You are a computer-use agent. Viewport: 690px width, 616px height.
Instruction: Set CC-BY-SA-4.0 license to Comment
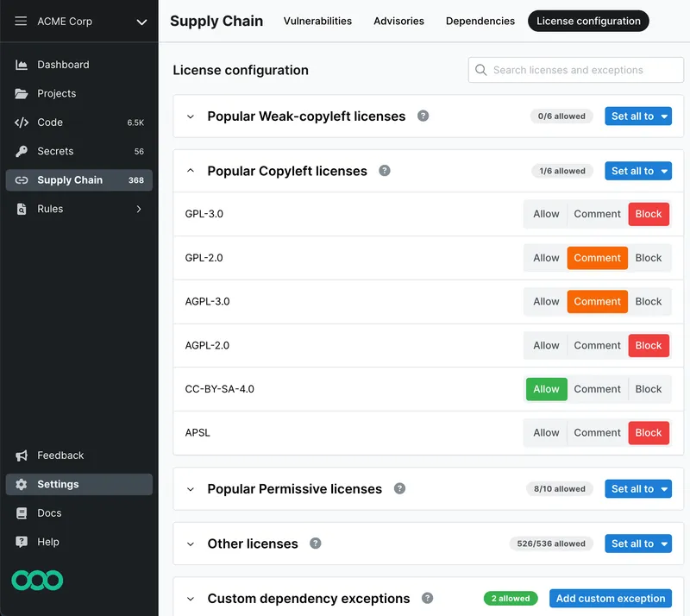coord(597,389)
